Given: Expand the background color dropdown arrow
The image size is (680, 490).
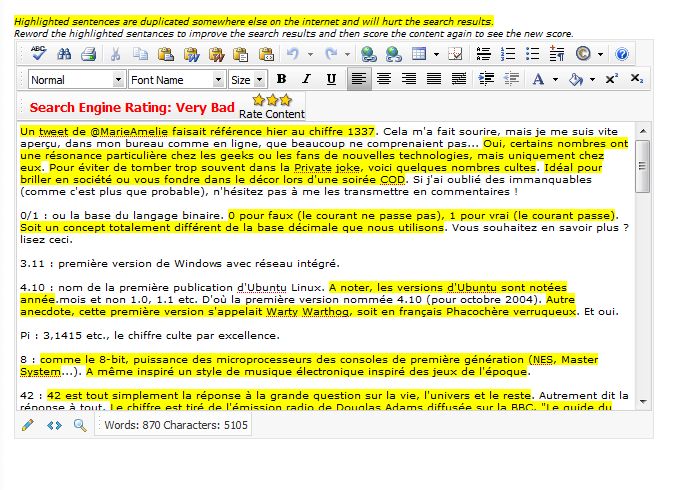Looking at the screenshot, I should tap(592, 79).
